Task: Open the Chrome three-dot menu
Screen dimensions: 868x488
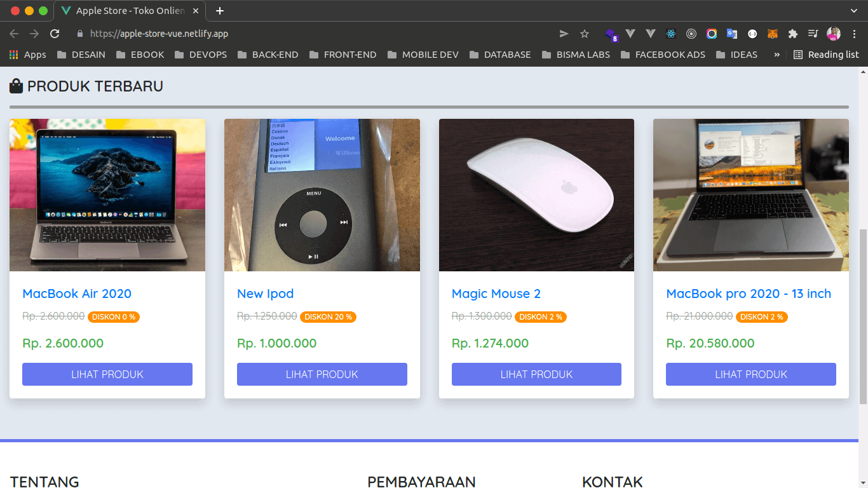Action: pos(854,34)
